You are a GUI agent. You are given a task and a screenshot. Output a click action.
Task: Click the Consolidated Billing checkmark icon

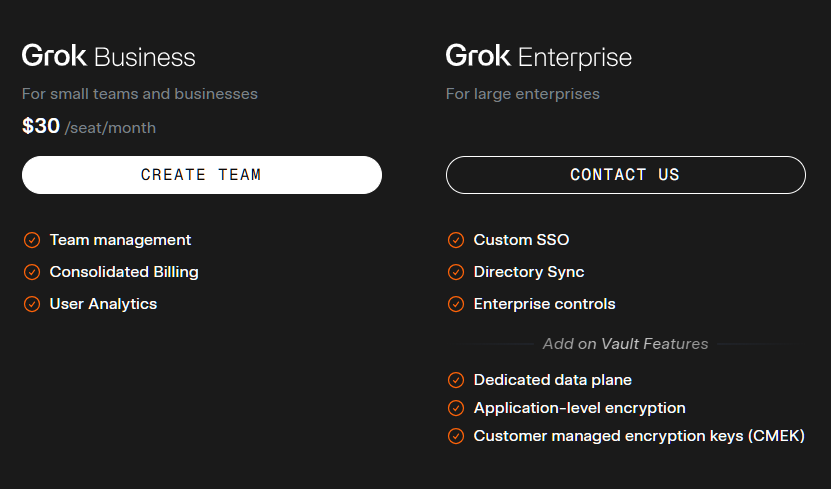click(32, 272)
